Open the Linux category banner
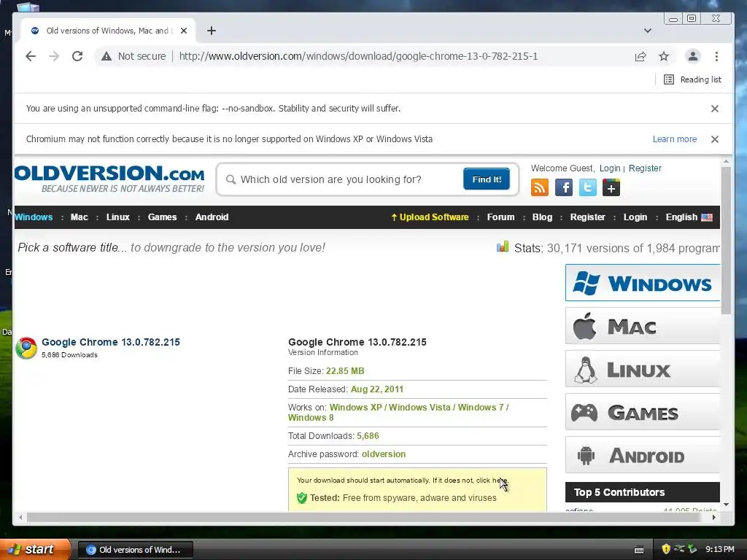The height and width of the screenshot is (560, 747). coord(642,369)
